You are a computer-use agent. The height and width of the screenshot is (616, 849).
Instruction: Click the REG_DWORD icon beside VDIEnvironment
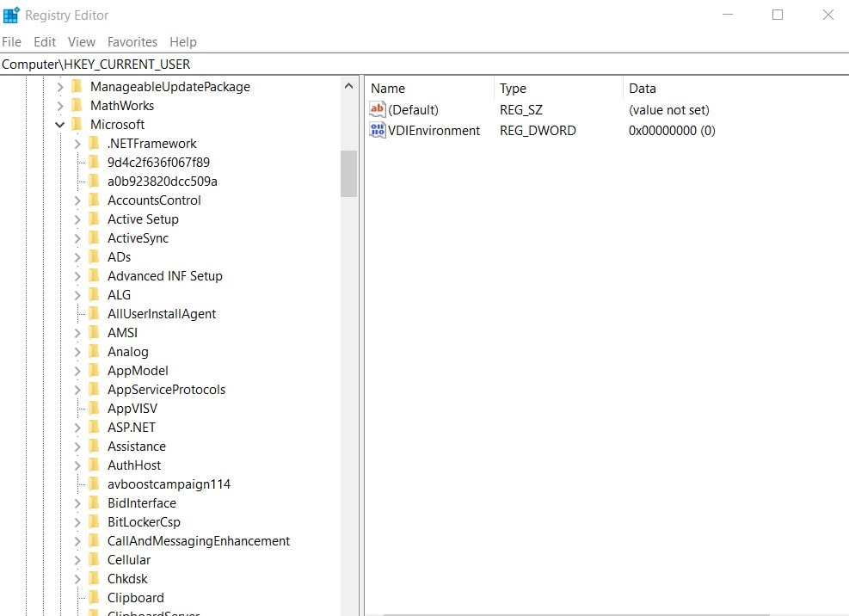coord(376,130)
